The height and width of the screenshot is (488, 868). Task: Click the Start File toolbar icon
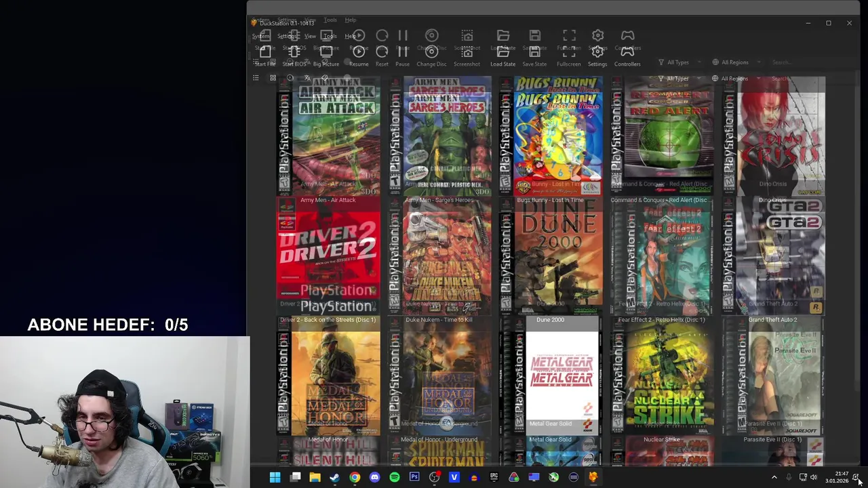click(265, 52)
